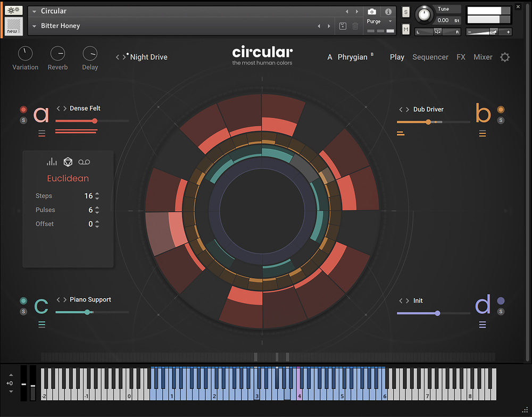The height and width of the screenshot is (417, 532).
Task: Open layer A hamburger menu
Action: 41,134
